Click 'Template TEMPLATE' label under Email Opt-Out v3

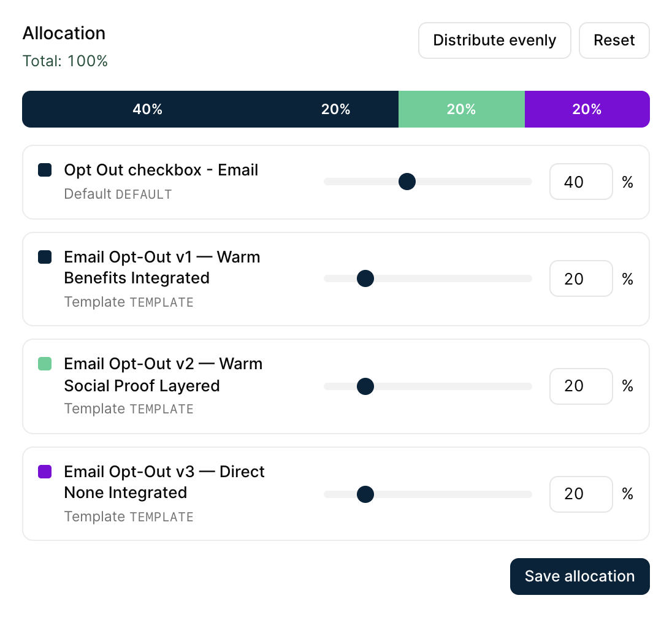[x=129, y=516]
